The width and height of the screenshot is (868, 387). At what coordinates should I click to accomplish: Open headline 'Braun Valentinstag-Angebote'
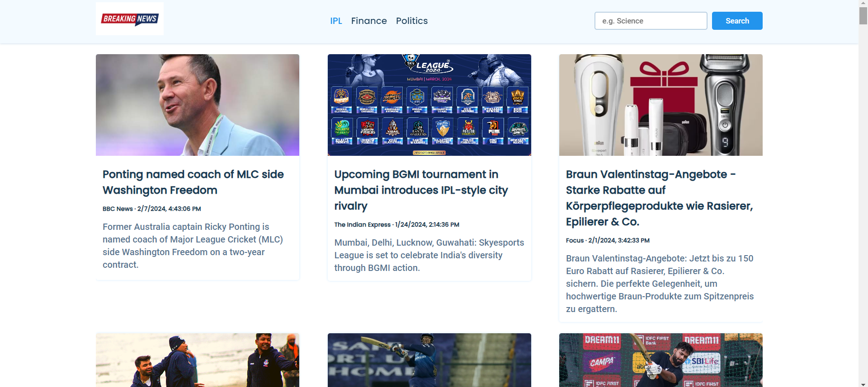(659, 198)
